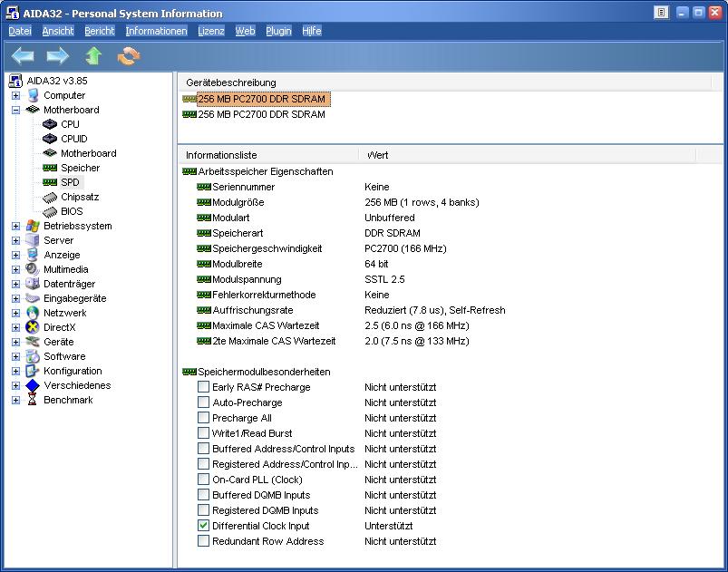Refresh using the orange circular arrows icon
728x572 pixels.
[129, 56]
